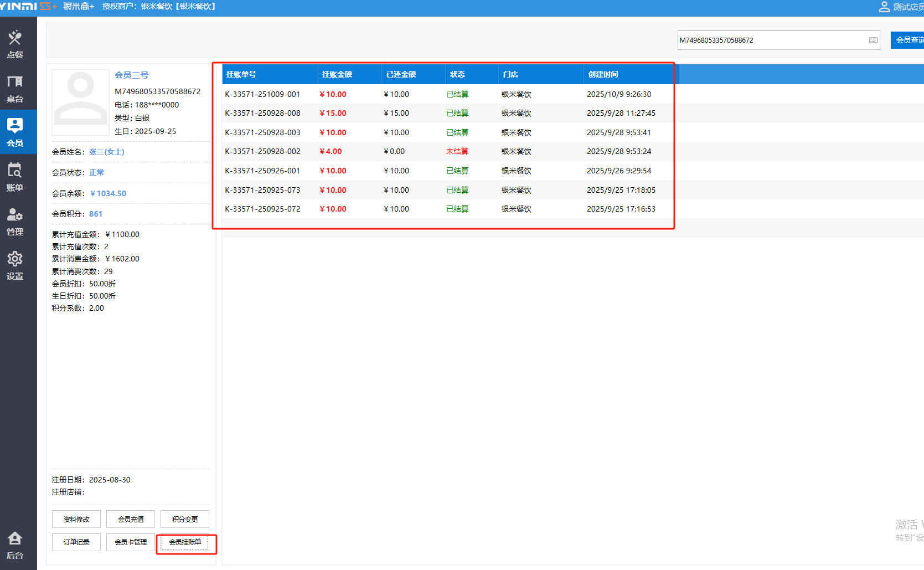
Task: Open the 点餐 ordering sidebar icon
Action: [15, 43]
